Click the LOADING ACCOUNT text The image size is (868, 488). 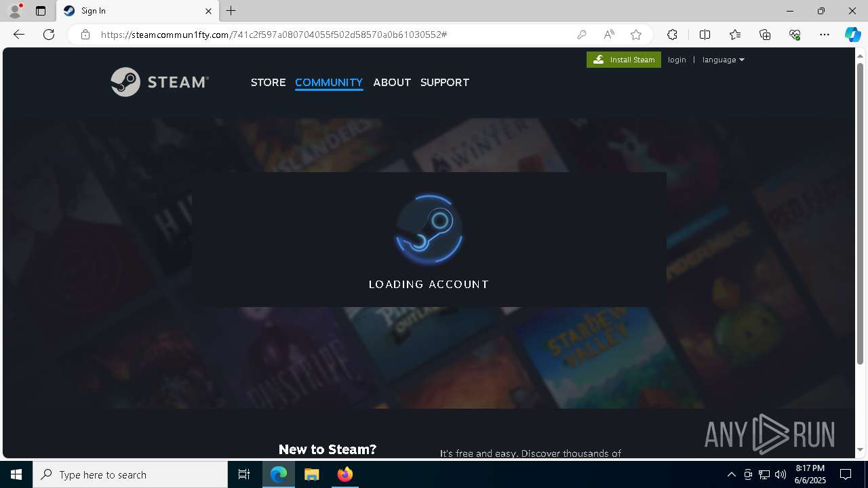click(429, 285)
